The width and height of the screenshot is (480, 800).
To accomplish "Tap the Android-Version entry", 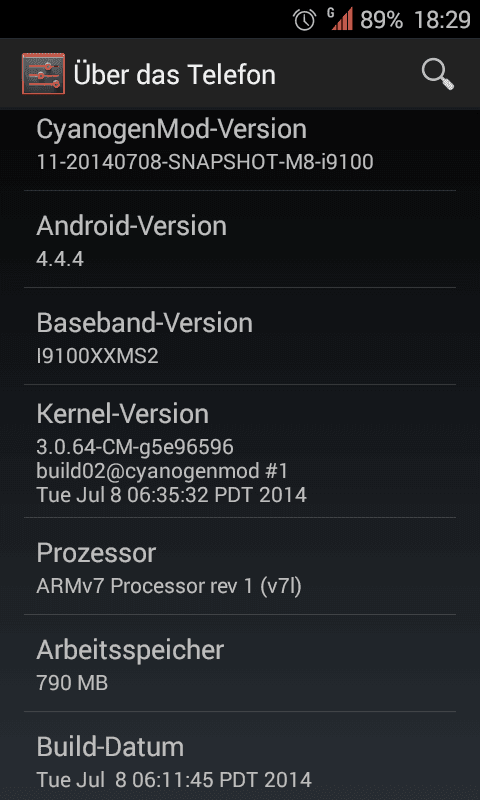I will click(x=240, y=239).
